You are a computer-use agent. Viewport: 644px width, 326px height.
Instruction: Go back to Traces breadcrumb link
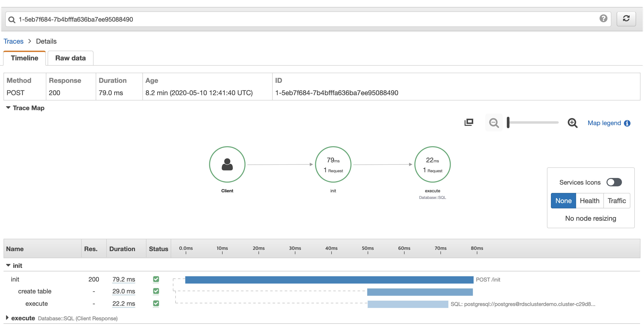click(x=13, y=41)
